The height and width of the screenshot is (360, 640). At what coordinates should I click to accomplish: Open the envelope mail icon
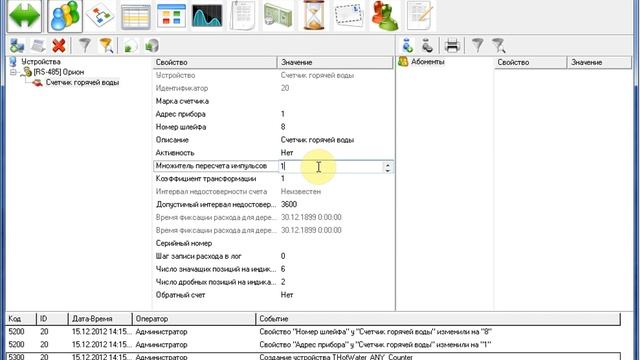tap(349, 16)
